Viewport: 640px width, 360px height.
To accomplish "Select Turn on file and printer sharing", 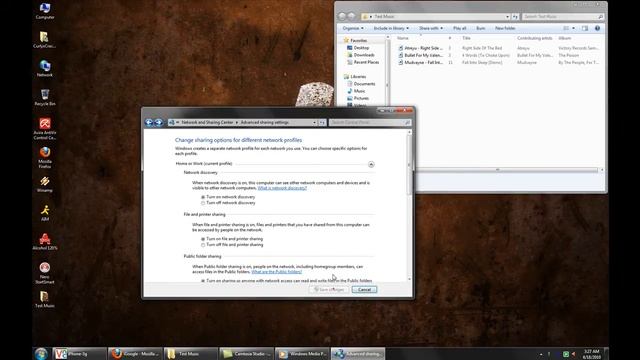I will pyautogui.click(x=203, y=239).
